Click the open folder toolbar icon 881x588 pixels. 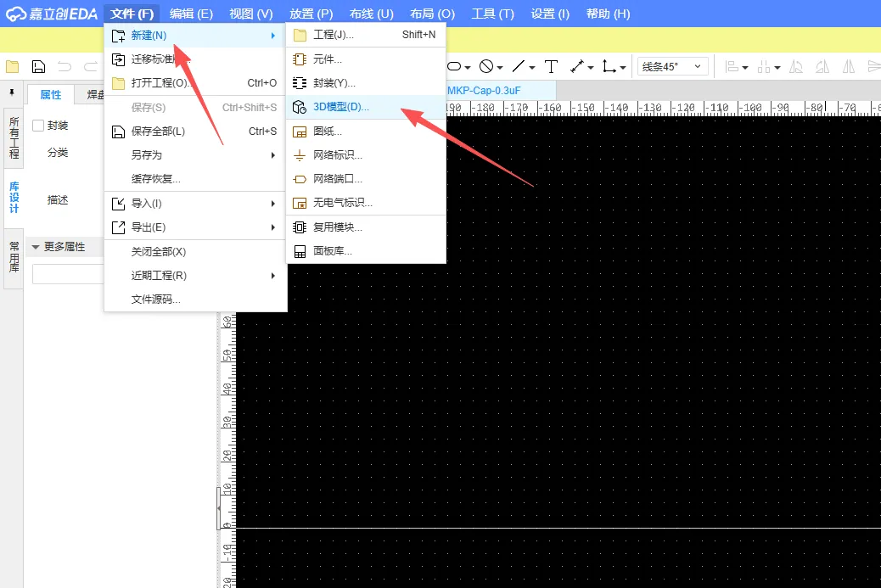tap(13, 67)
